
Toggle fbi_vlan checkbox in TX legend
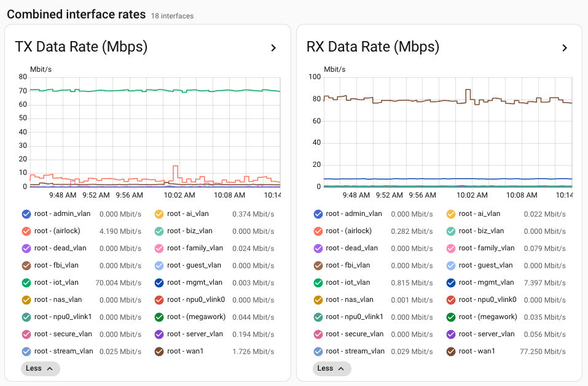pyautogui.click(x=26, y=266)
